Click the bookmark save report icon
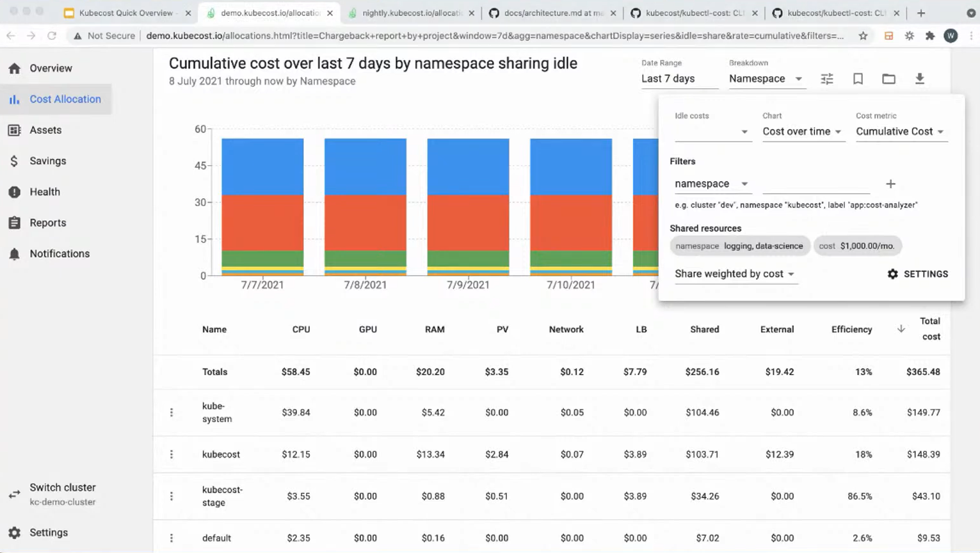Screen dimensions: 980x553 point(858,79)
